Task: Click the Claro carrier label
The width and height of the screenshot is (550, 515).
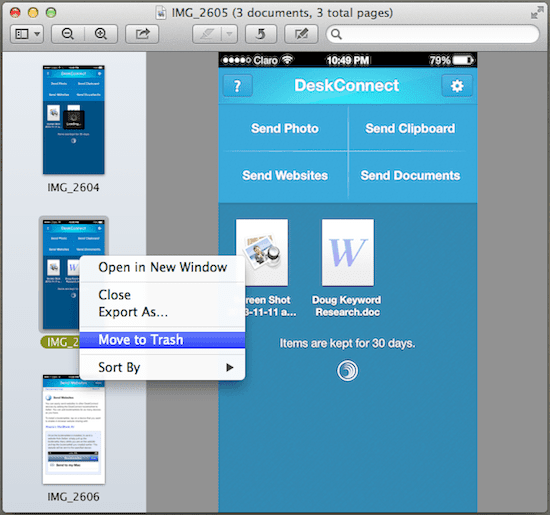Action: point(266,60)
